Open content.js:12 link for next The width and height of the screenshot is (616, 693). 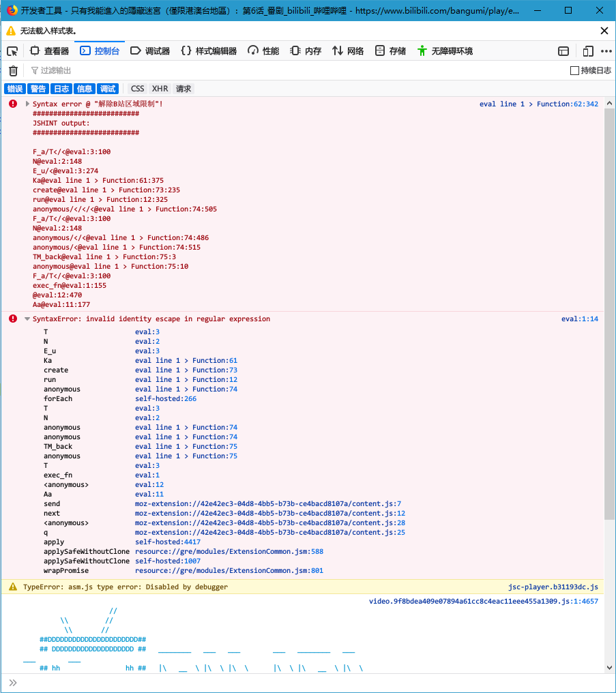pyautogui.click(x=270, y=513)
